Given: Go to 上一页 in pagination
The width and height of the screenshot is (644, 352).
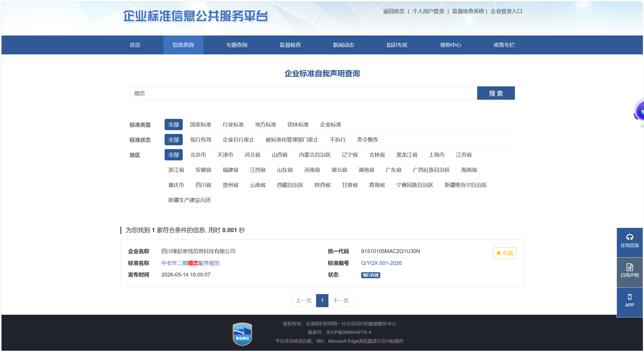Looking at the screenshot, I should click(304, 301).
